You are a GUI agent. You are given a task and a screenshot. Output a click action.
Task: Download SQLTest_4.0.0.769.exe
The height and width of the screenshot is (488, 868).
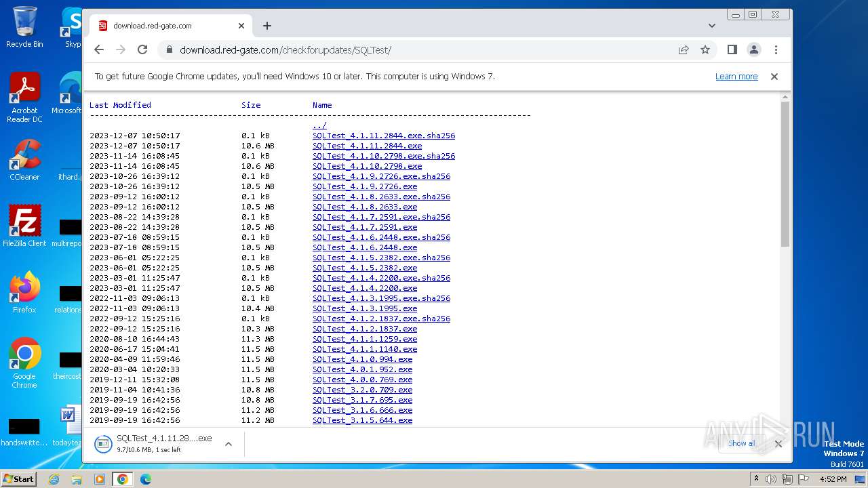click(362, 380)
